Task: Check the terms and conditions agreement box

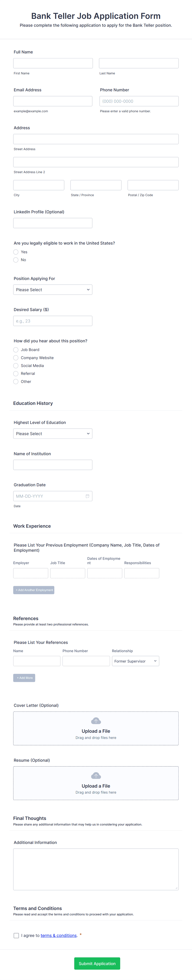Action: 16,935
